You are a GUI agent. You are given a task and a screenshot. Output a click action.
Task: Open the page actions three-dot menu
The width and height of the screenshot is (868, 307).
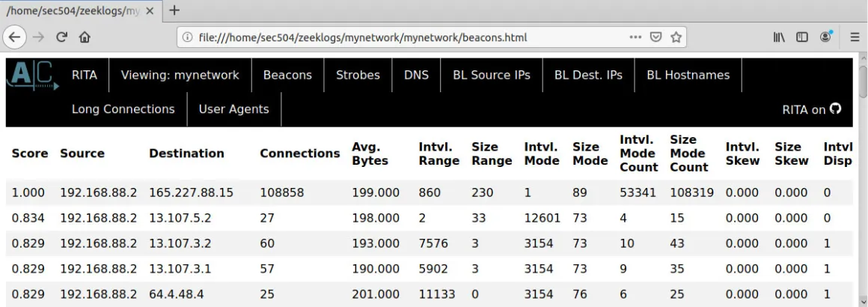[635, 37]
